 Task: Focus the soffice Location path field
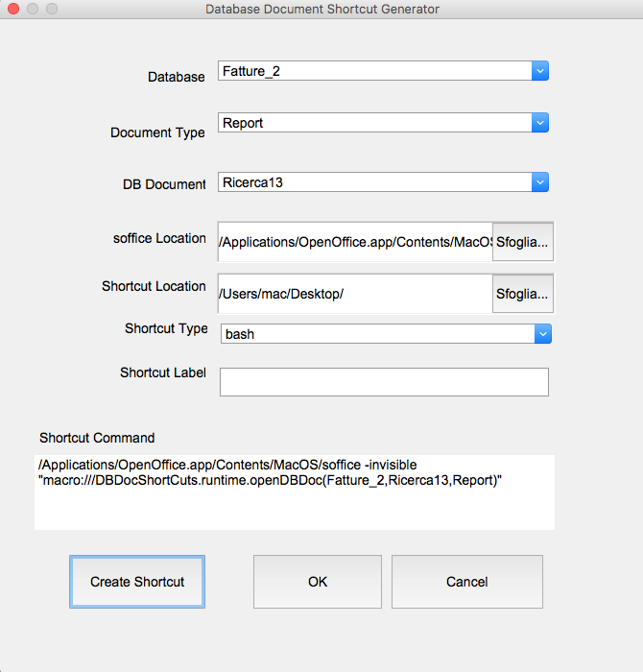pyautogui.click(x=355, y=242)
